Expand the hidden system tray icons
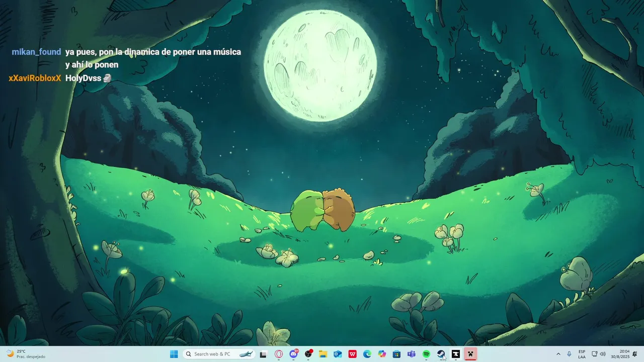 click(x=558, y=354)
